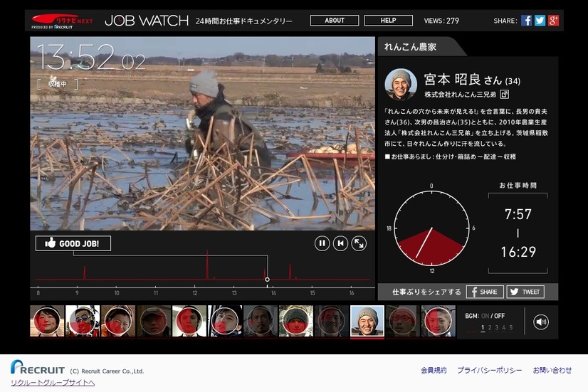Share via Twitter icon in header
Image resolution: width=588 pixels, height=392 pixels.
pyautogui.click(x=540, y=21)
